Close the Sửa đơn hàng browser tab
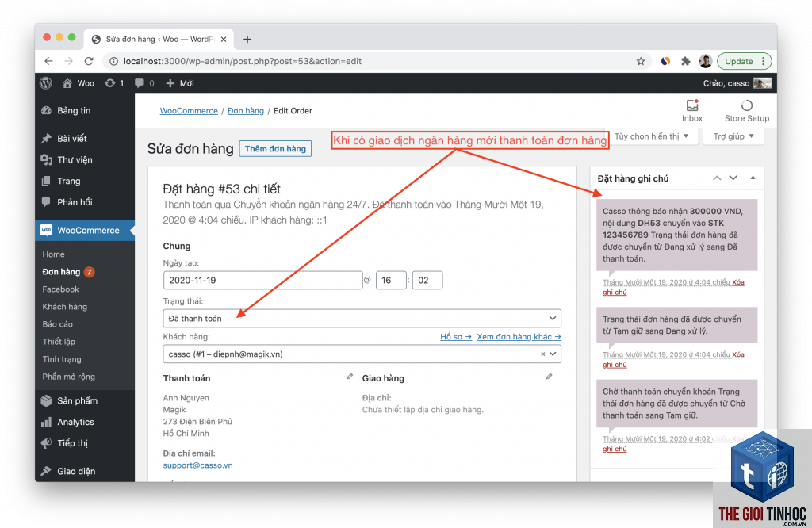Screen dimensions: 812x528 click(x=224, y=40)
